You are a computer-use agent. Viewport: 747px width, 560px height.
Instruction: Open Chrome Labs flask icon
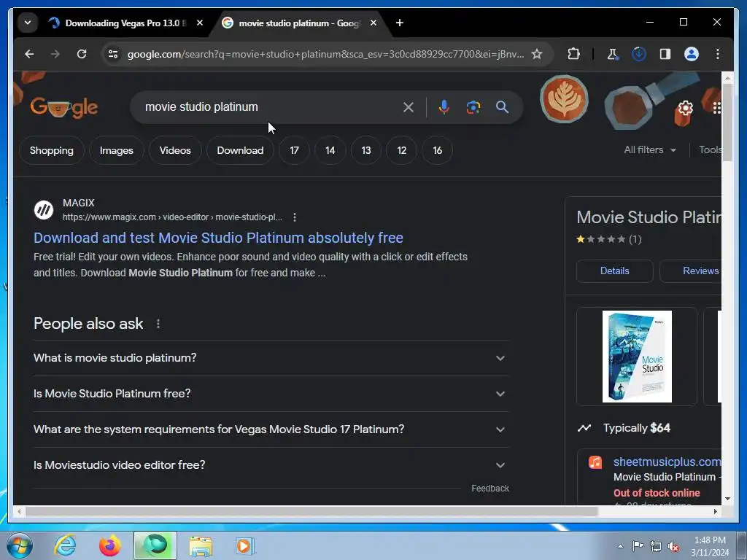[x=613, y=54]
